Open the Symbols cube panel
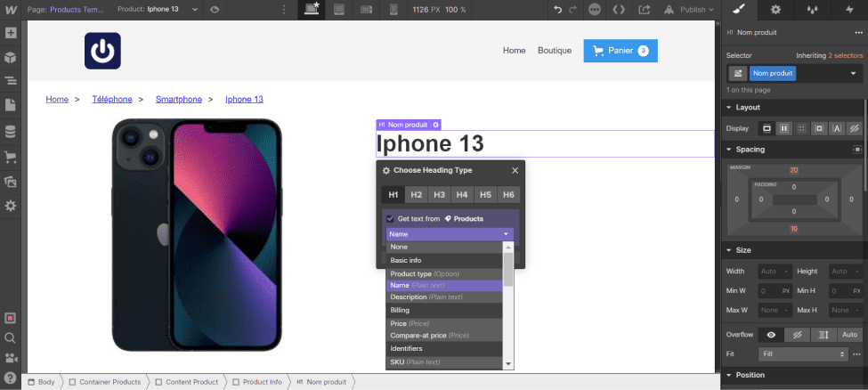868x390 pixels. pos(10,57)
